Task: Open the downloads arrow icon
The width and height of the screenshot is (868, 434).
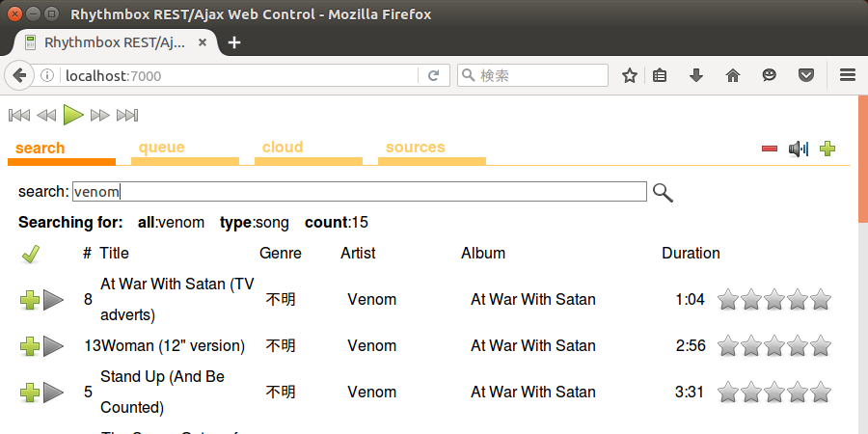Action: point(695,75)
